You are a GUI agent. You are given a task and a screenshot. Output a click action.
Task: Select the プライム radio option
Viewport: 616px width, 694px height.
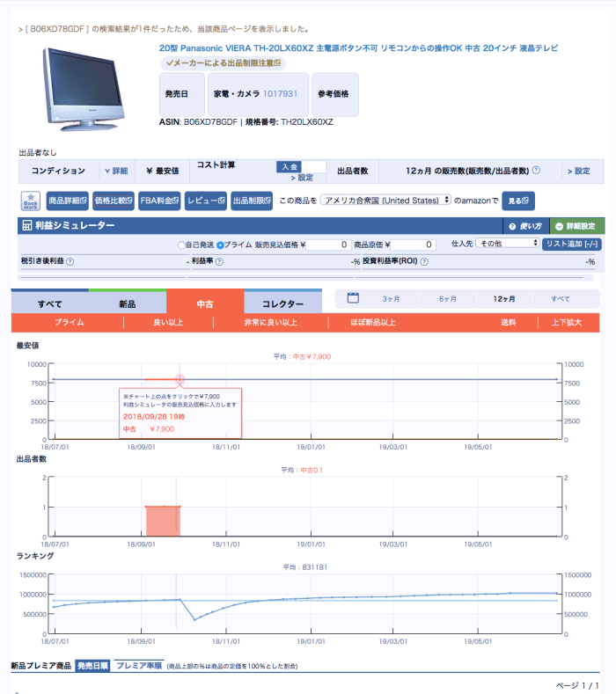pos(220,245)
